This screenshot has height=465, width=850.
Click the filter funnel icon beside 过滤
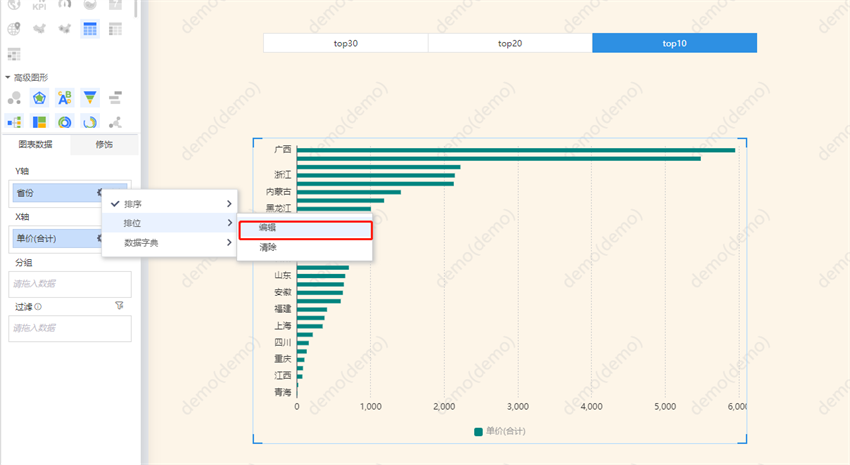click(x=119, y=306)
